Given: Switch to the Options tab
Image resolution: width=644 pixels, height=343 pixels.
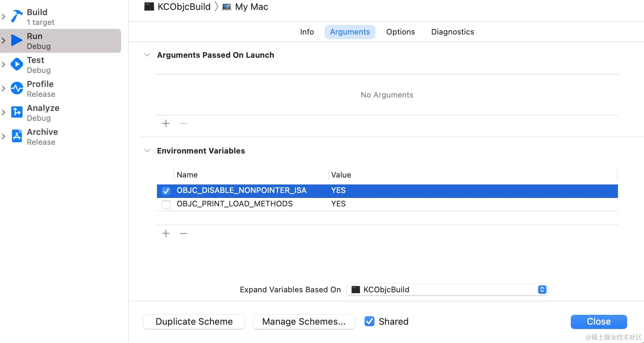Looking at the screenshot, I should coord(400,32).
